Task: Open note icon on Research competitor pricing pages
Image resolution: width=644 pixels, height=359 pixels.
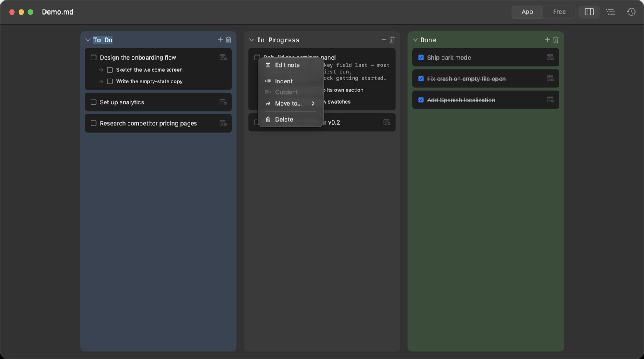Action: click(x=223, y=123)
